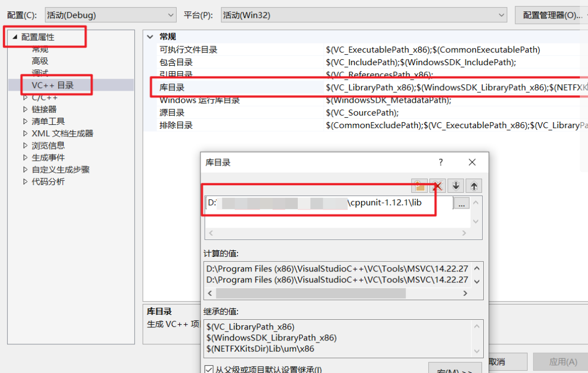
Task: Add a new line in the 库目录 editor
Action: (x=419, y=186)
